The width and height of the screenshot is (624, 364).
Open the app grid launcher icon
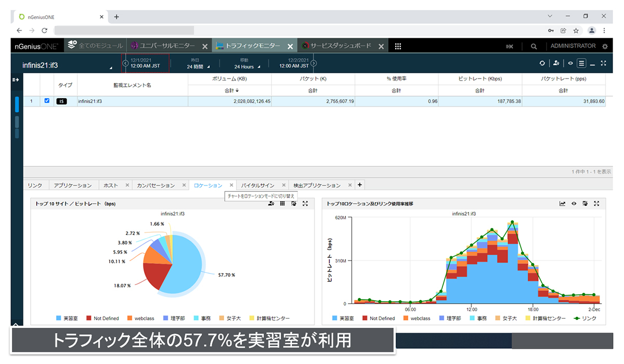tap(398, 46)
